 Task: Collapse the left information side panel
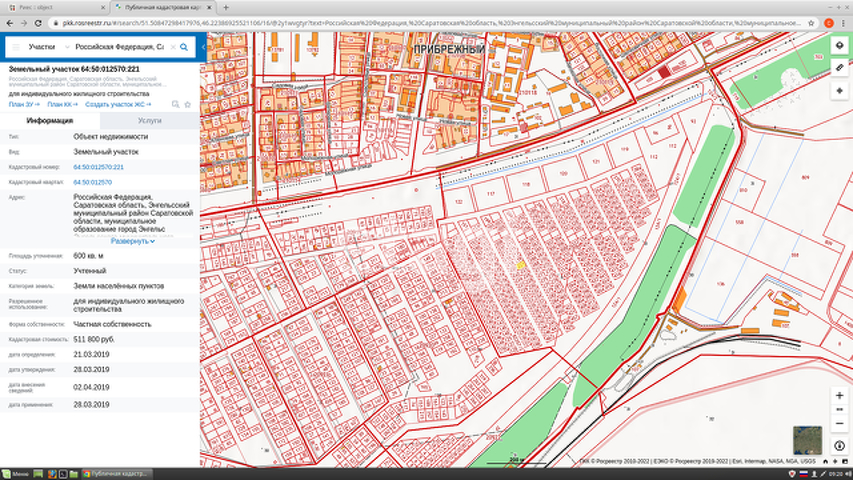point(204,47)
